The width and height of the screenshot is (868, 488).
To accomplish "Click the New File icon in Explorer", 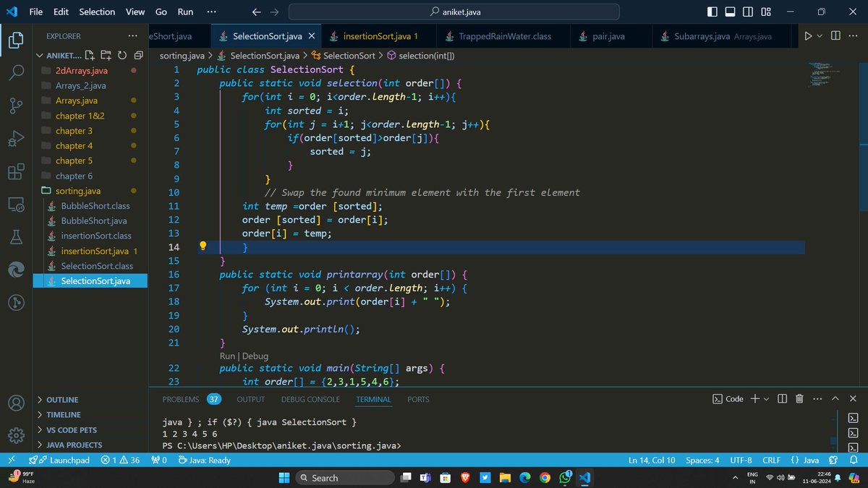I will [x=90, y=55].
